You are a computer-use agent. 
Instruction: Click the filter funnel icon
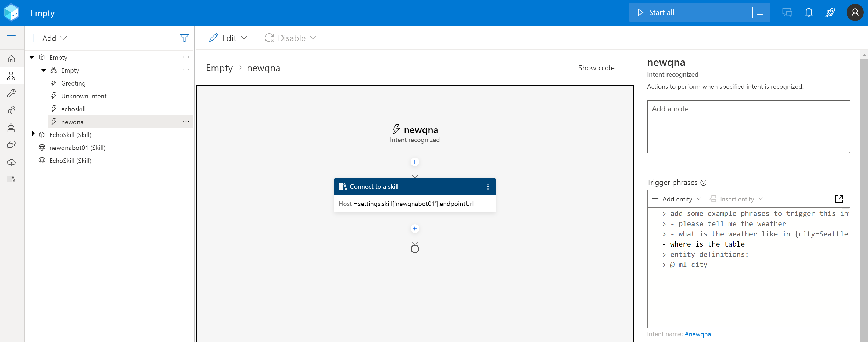[x=184, y=38]
